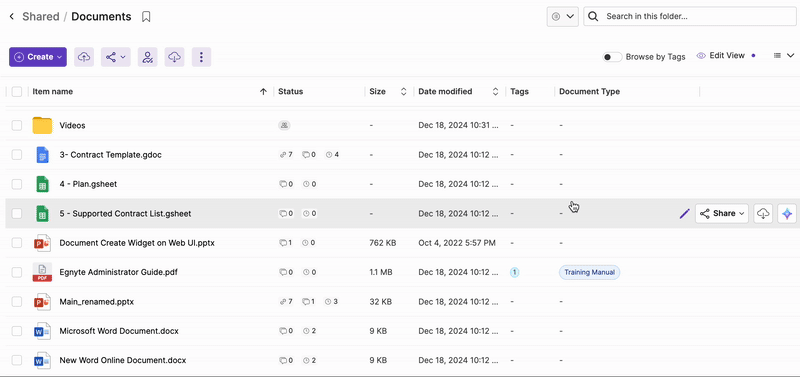This screenshot has width=800, height=377.
Task: Click links count 7 on Contract Template row
Action: 286,155
